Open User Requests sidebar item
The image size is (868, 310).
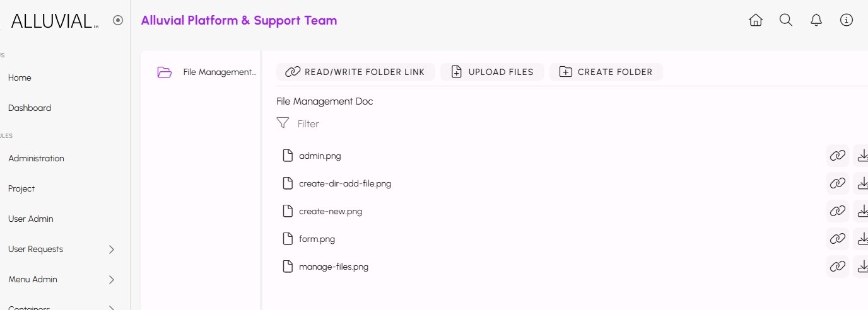35,249
